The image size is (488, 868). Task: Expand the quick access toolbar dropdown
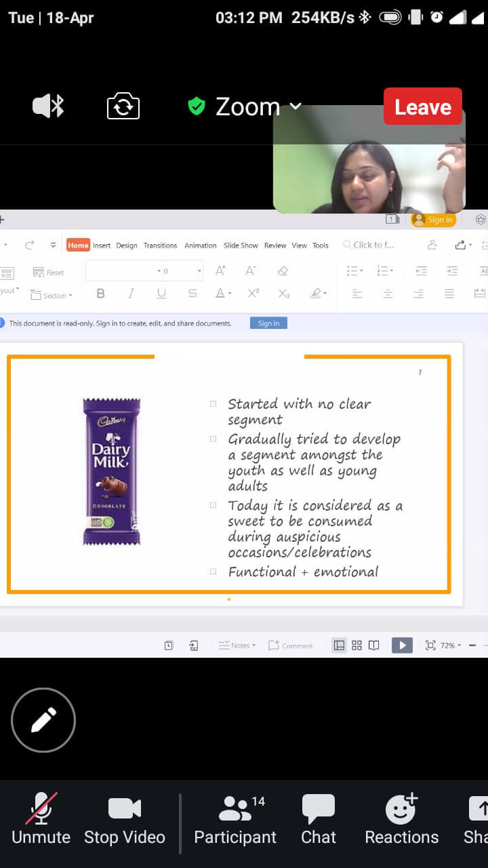click(x=53, y=245)
